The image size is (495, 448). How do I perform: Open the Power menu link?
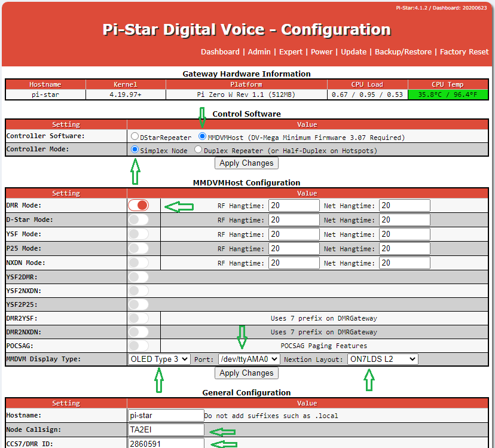[x=322, y=52]
